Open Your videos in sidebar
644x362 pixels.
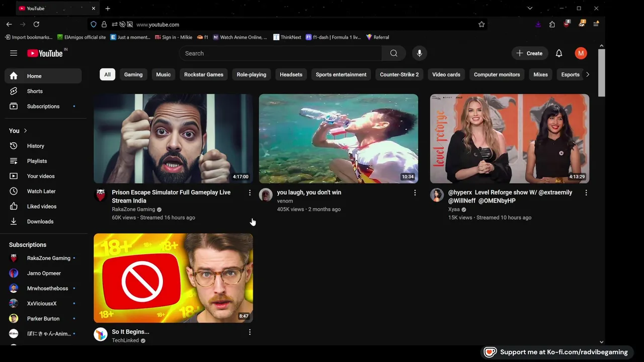click(x=43, y=176)
